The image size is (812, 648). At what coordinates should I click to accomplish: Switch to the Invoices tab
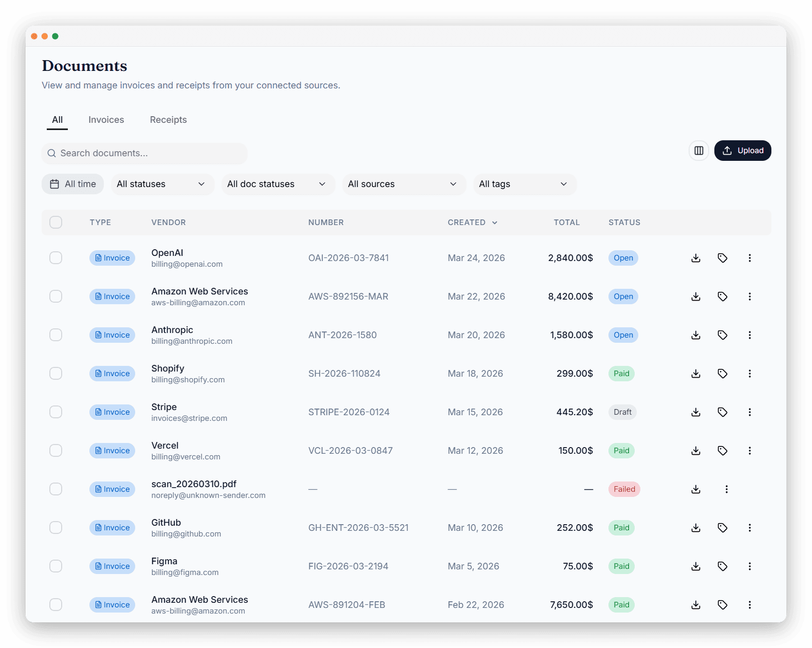point(106,120)
